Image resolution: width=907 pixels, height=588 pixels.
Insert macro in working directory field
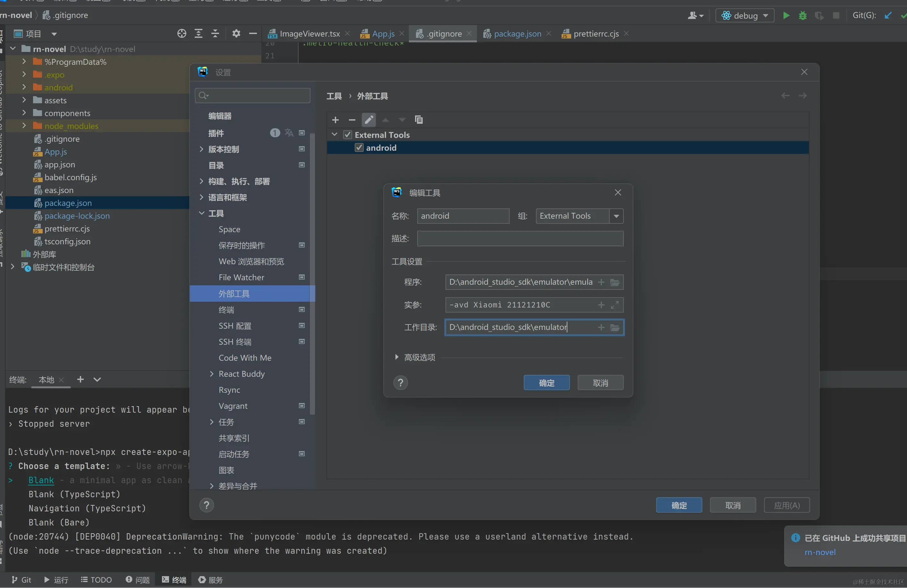coord(601,327)
